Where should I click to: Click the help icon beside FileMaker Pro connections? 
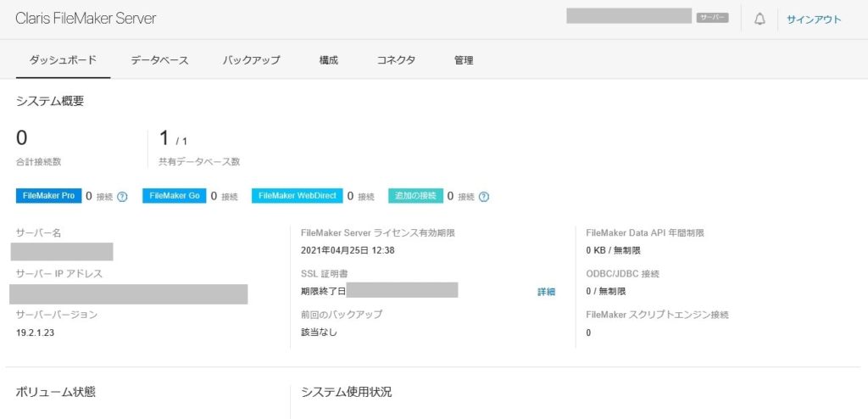click(122, 197)
